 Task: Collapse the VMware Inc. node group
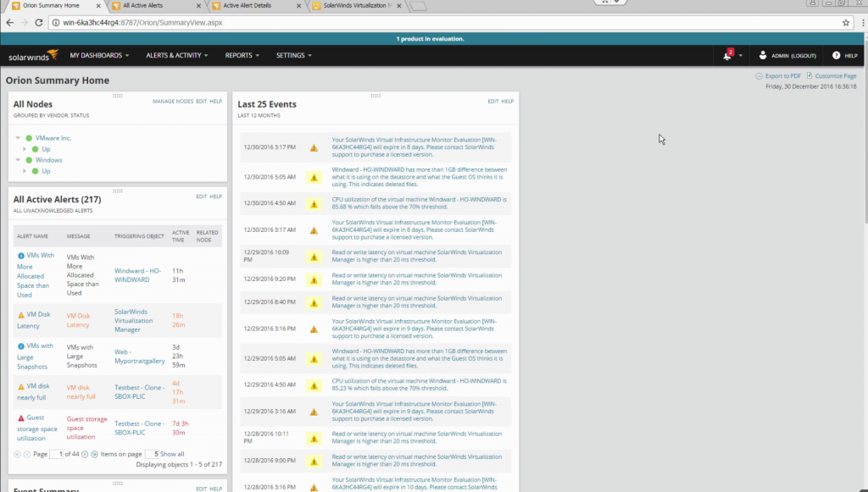coord(18,138)
